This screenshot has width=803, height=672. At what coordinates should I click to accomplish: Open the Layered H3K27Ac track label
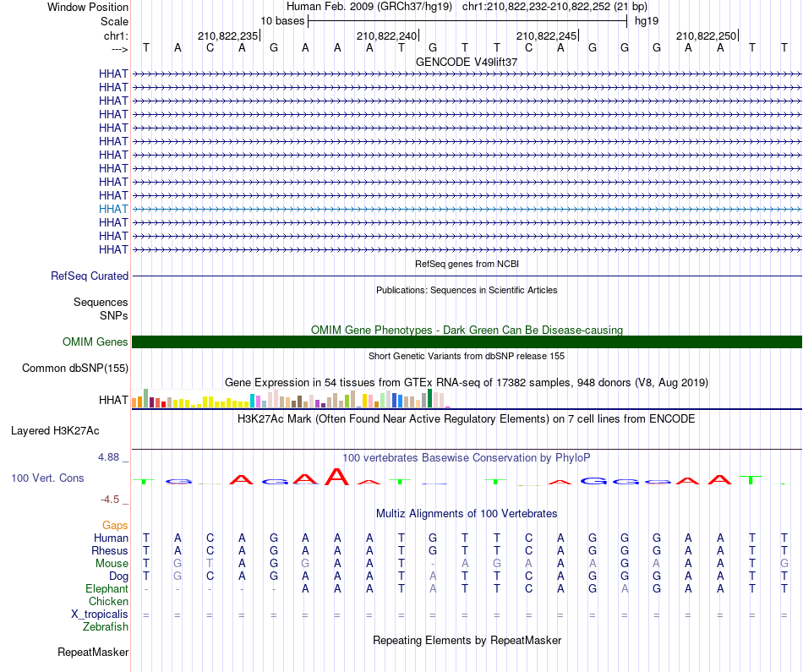pyautogui.click(x=55, y=431)
